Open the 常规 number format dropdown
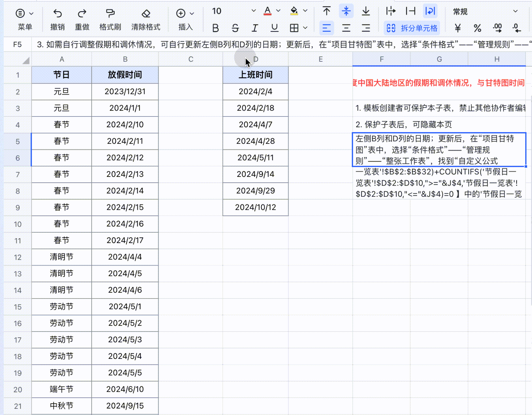532x415 pixels. pyautogui.click(x=485, y=11)
